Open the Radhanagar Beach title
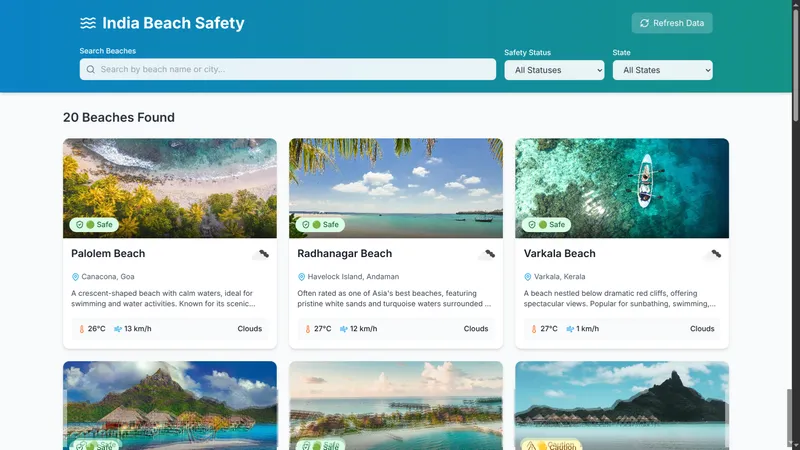800x450 pixels. [x=345, y=254]
